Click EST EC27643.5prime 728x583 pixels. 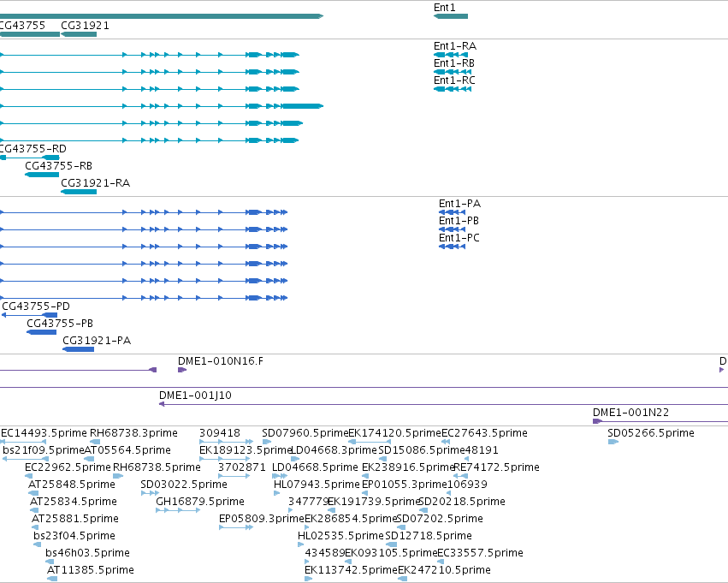pos(484,433)
